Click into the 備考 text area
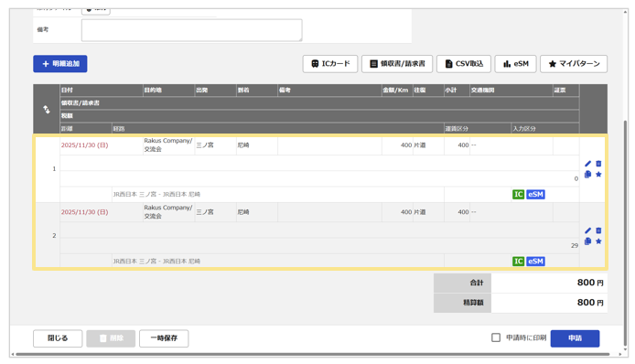 [x=191, y=30]
